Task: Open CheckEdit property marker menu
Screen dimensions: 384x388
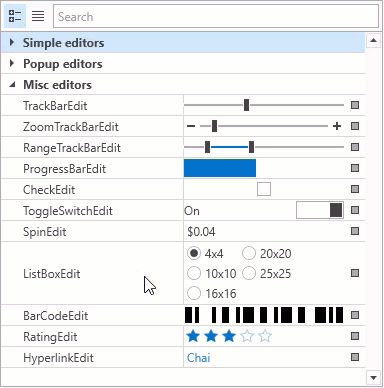Action: pyautogui.click(x=355, y=189)
